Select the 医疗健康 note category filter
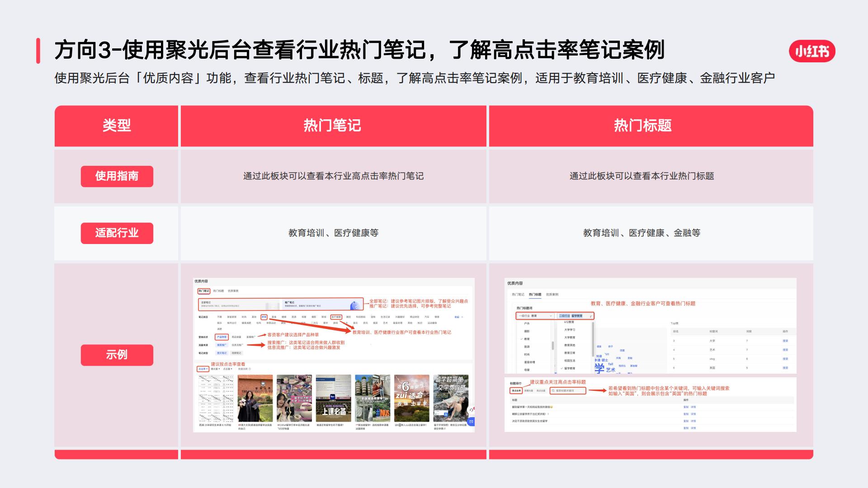This screenshot has height=488, width=868. pyautogui.click(x=337, y=317)
